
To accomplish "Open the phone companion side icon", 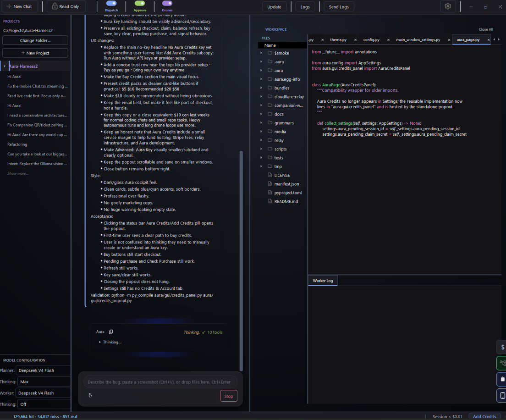I will (x=502, y=395).
